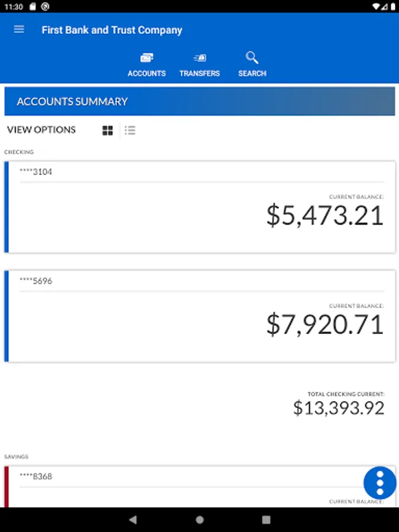Tap the Search magnifier icon

pos(252,57)
